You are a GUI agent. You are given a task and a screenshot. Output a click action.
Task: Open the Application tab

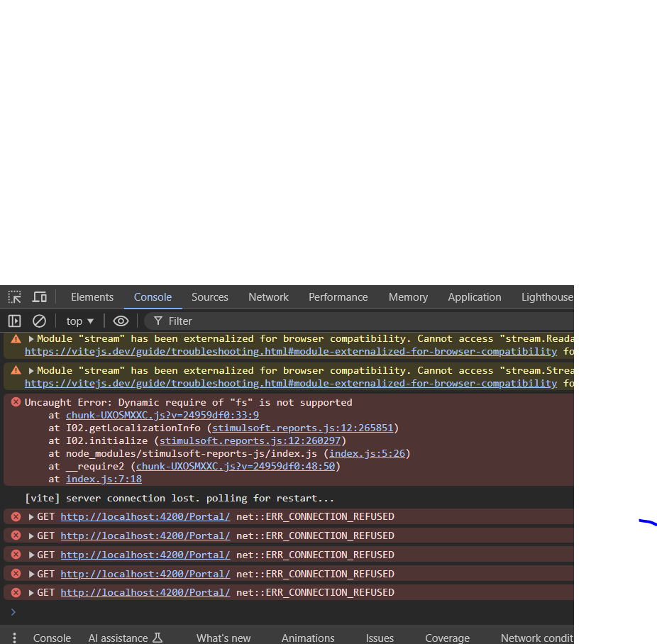475,297
